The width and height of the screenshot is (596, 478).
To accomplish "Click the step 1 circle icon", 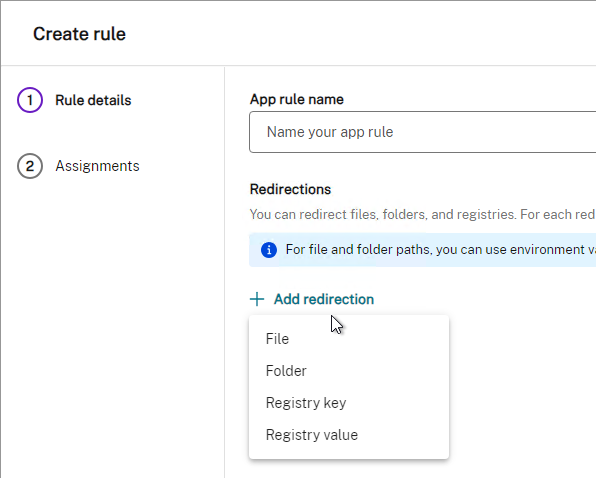I will pos(30,100).
